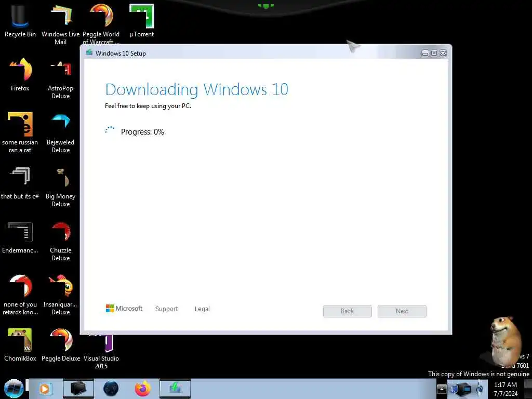The height and width of the screenshot is (399, 532).
Task: Select the Endermanc... desktop icon
Action: [x=20, y=237]
